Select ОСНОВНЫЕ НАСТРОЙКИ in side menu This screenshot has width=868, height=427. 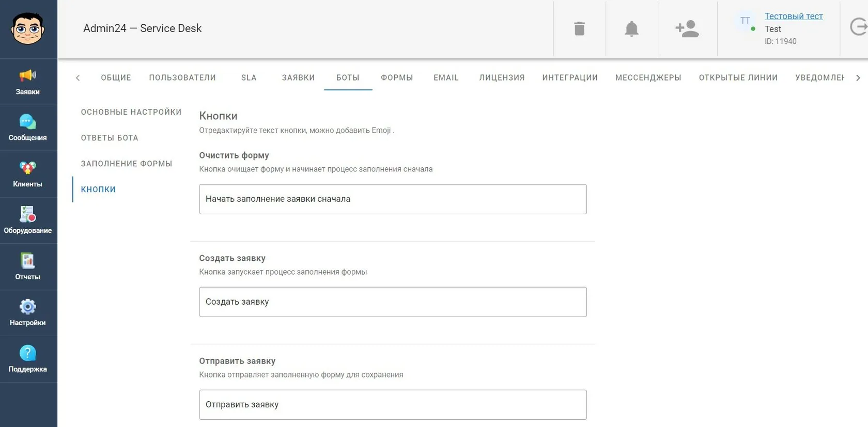click(x=131, y=112)
